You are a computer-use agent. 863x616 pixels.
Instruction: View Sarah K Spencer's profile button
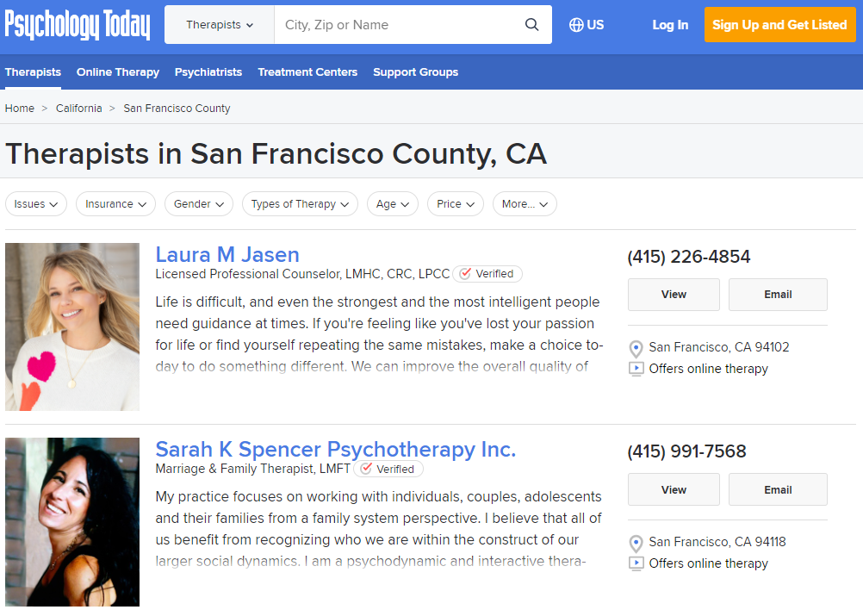[674, 489]
